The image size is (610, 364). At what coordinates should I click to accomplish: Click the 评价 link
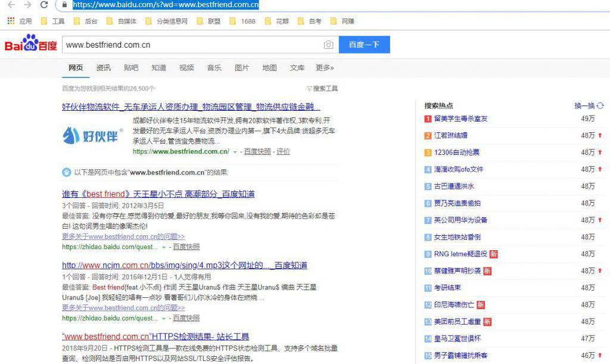coord(283,152)
